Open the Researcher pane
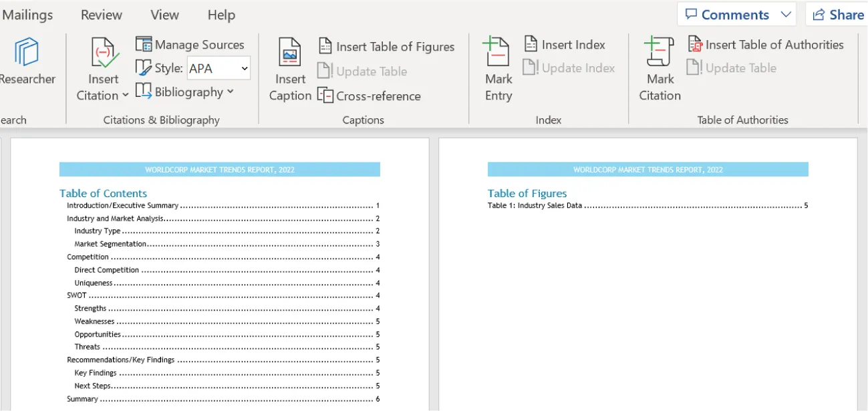This screenshot has height=411, width=868. pos(27,63)
